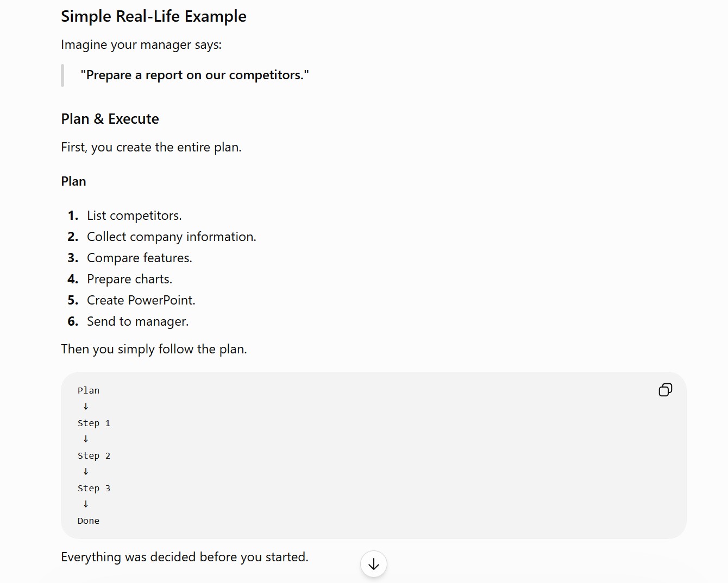The height and width of the screenshot is (583, 728).
Task: Click list item "Collect company information."
Action: (172, 237)
